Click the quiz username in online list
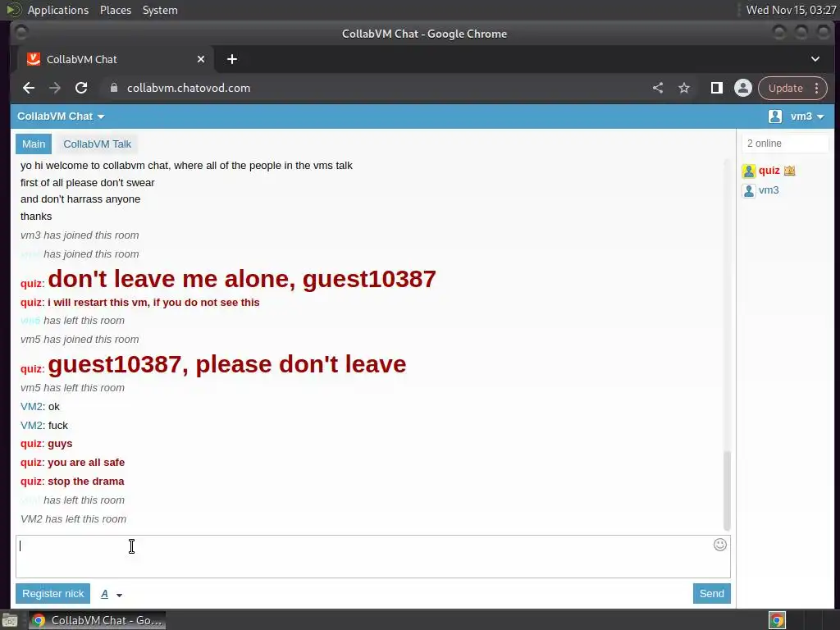 click(x=769, y=171)
